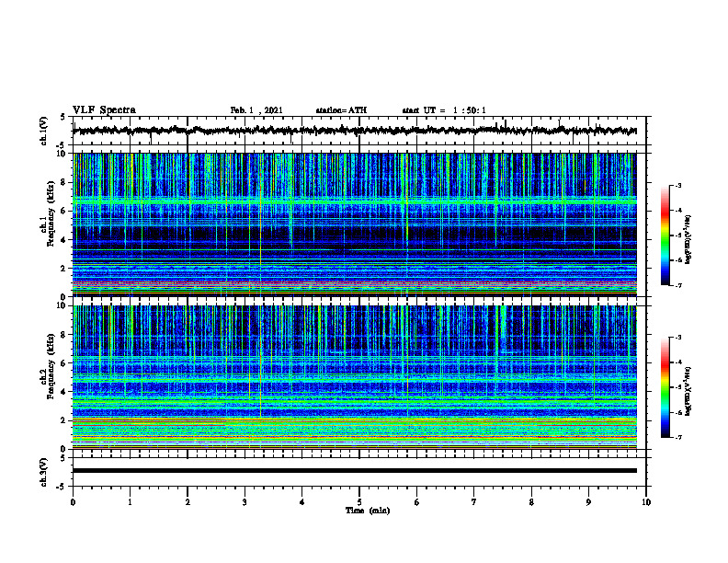Click the time axis tick label '8'
Image resolution: width=728 pixels, height=563 pixels.
tap(531, 502)
